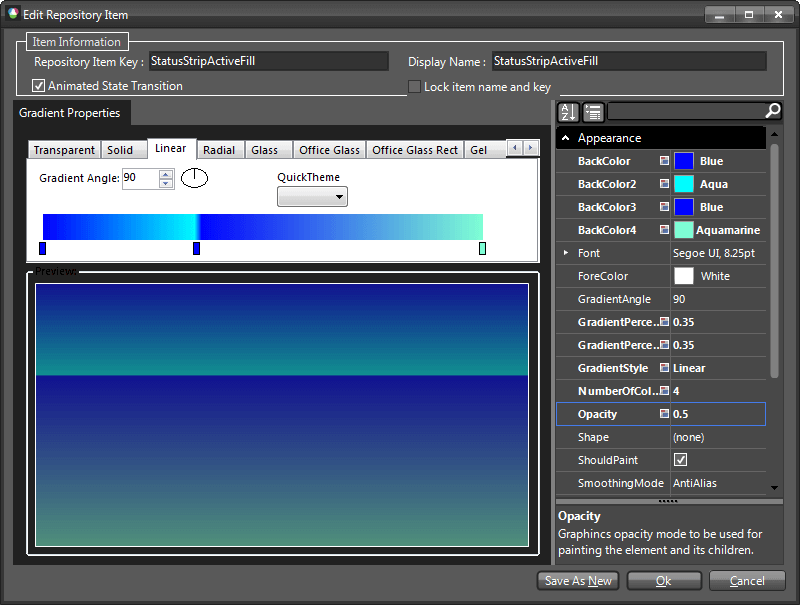The width and height of the screenshot is (800, 605).
Task: Toggle the ShouldPaint checkbox
Action: pos(681,460)
